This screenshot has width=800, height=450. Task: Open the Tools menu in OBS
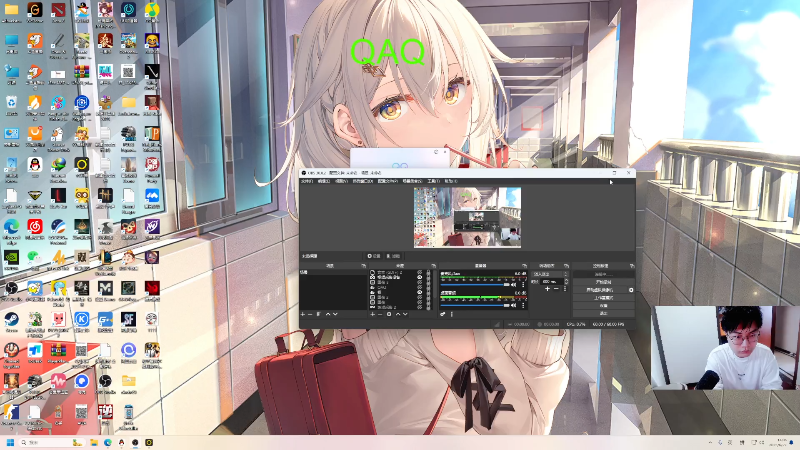[434, 181]
